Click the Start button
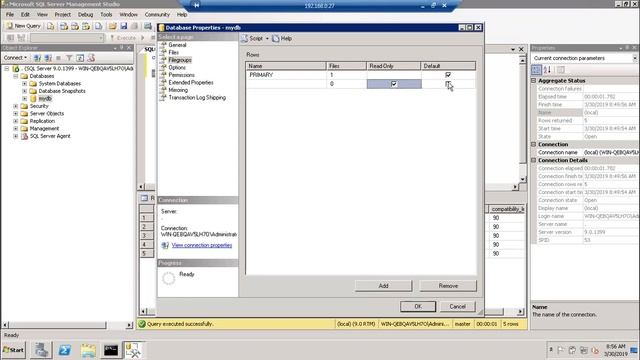The height and width of the screenshot is (360, 640). 14,350
